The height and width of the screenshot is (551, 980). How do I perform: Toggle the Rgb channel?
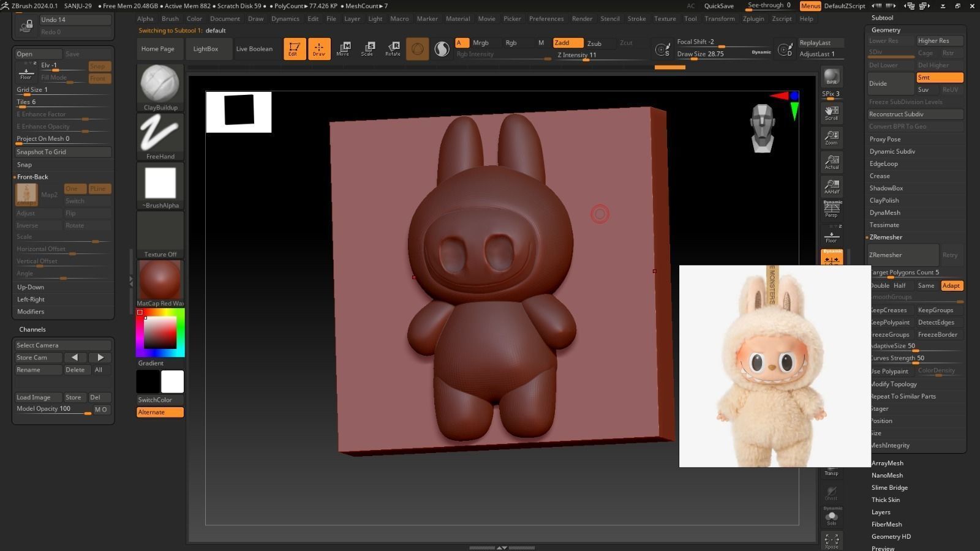tap(511, 43)
